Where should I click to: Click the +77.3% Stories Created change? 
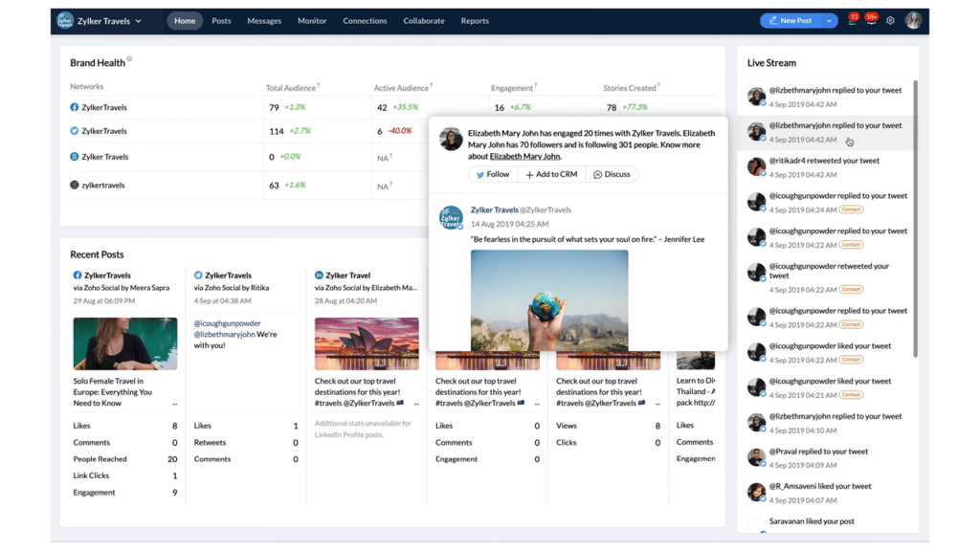pyautogui.click(x=635, y=107)
